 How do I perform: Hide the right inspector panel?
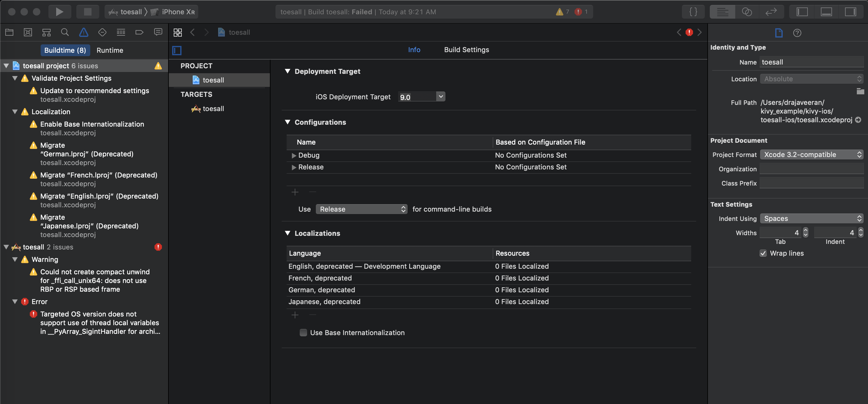click(850, 12)
